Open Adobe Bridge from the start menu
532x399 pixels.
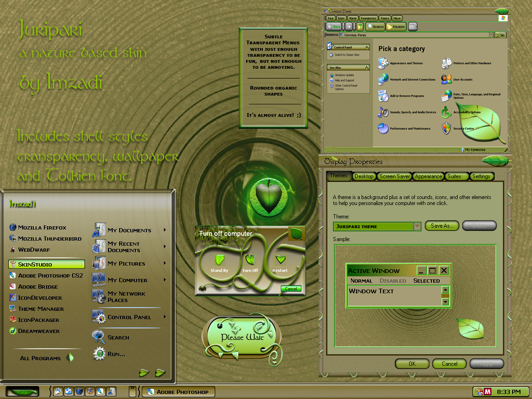[33, 287]
